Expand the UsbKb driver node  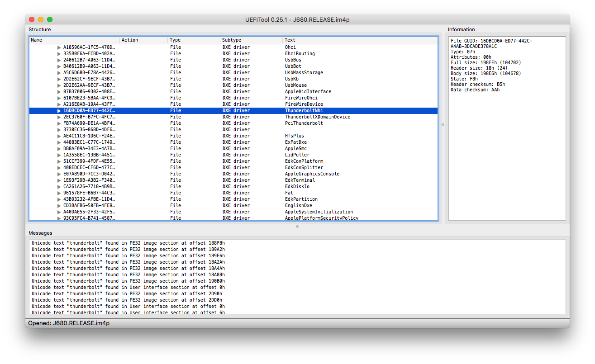[x=59, y=79]
